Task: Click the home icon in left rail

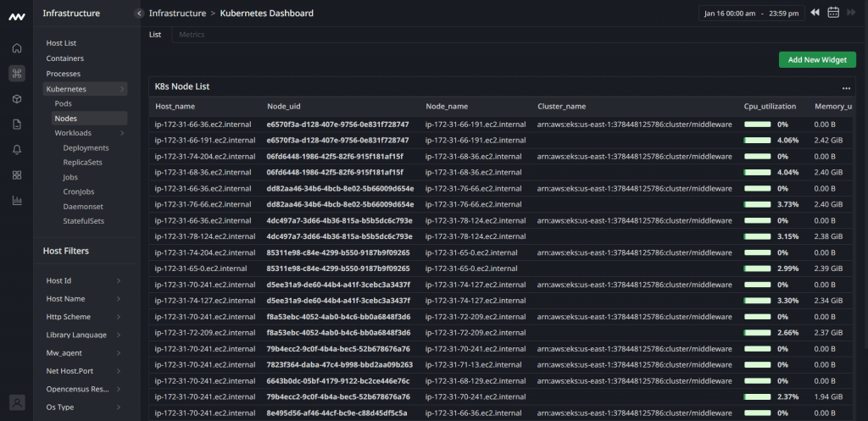Action: [x=17, y=47]
